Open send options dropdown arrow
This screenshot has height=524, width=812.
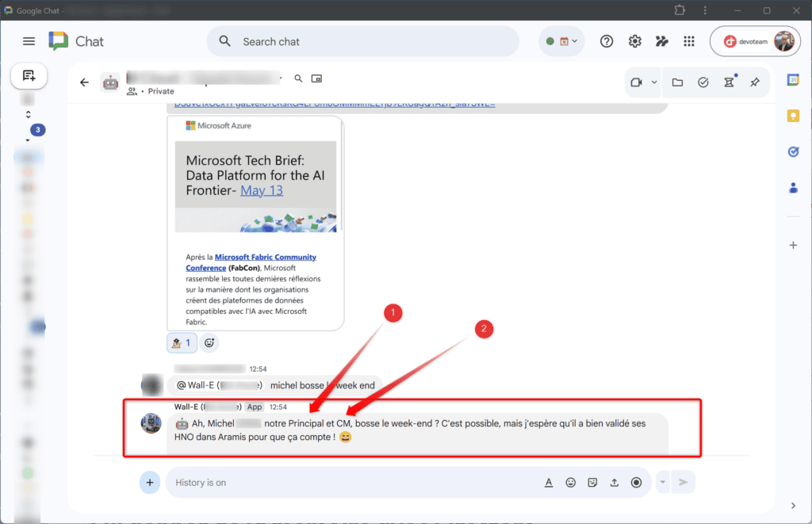[x=662, y=483]
